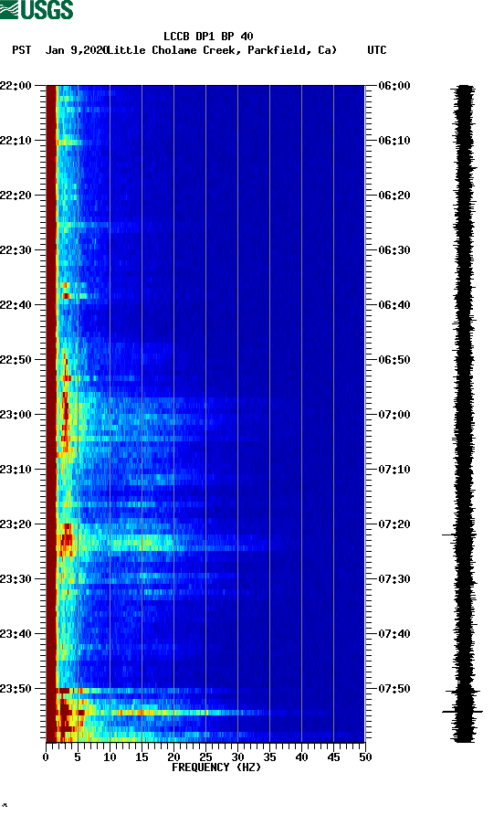The width and height of the screenshot is (504, 815).
Task: Click the 10 Hz frequency tick label
Action: (110, 757)
